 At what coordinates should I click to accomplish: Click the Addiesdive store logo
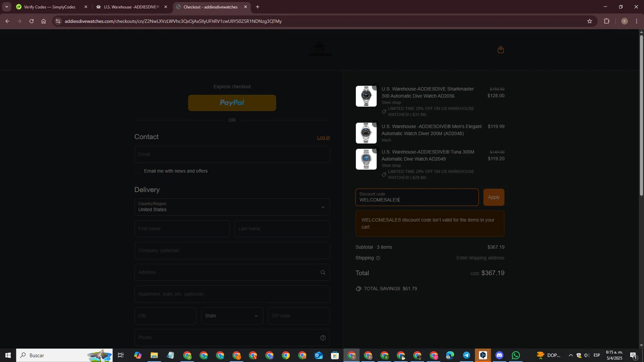320,50
